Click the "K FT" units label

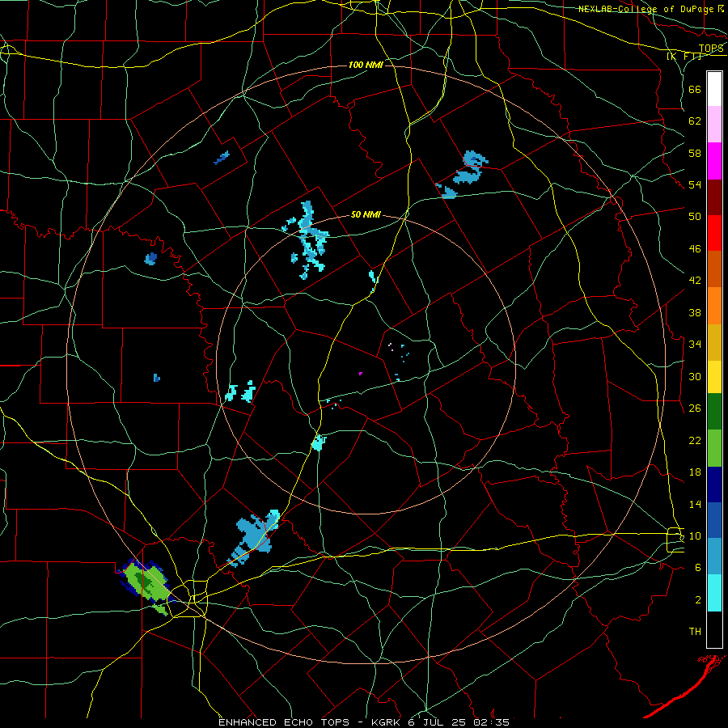tap(684, 57)
